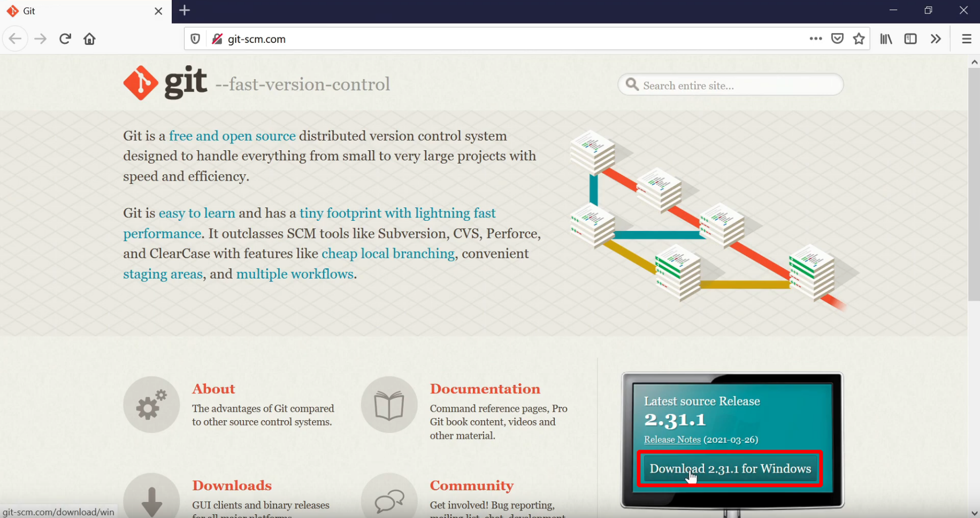980x518 pixels.
Task: Open the Release Notes link
Action: pyautogui.click(x=672, y=439)
